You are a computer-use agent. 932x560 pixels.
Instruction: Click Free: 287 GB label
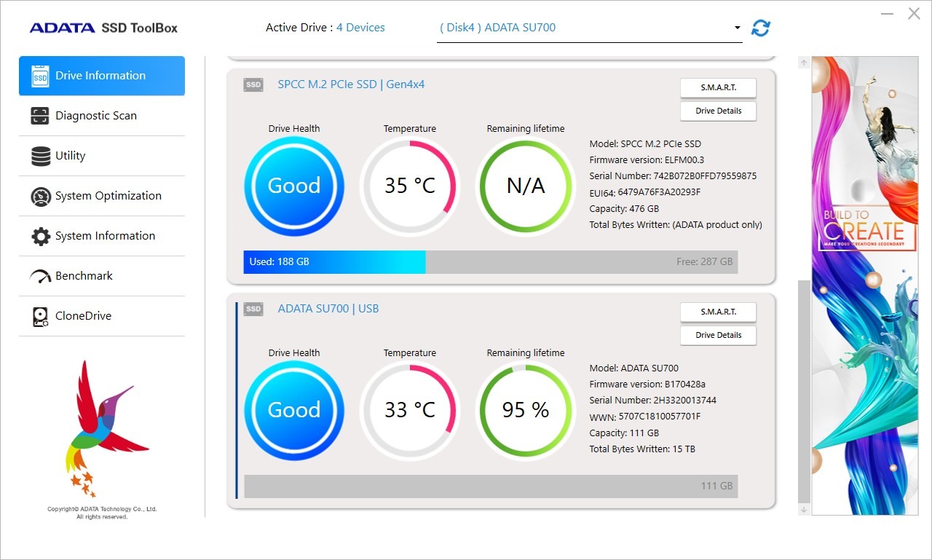tap(704, 262)
